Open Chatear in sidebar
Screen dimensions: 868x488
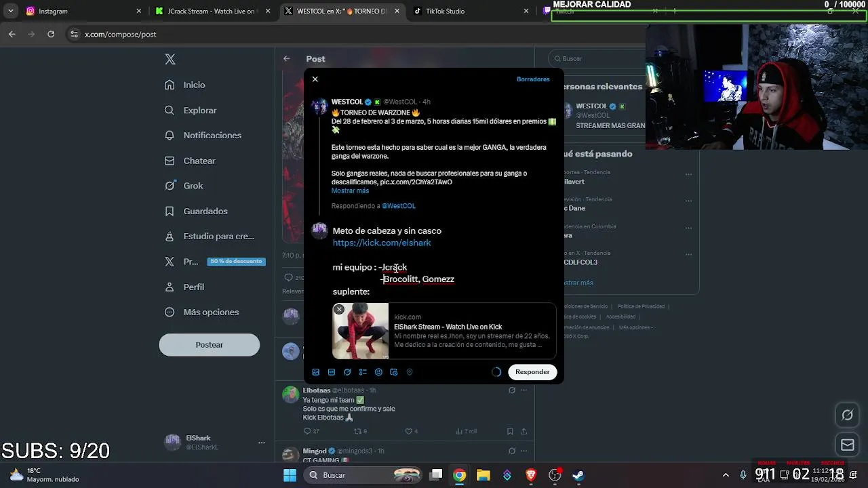coord(190,161)
